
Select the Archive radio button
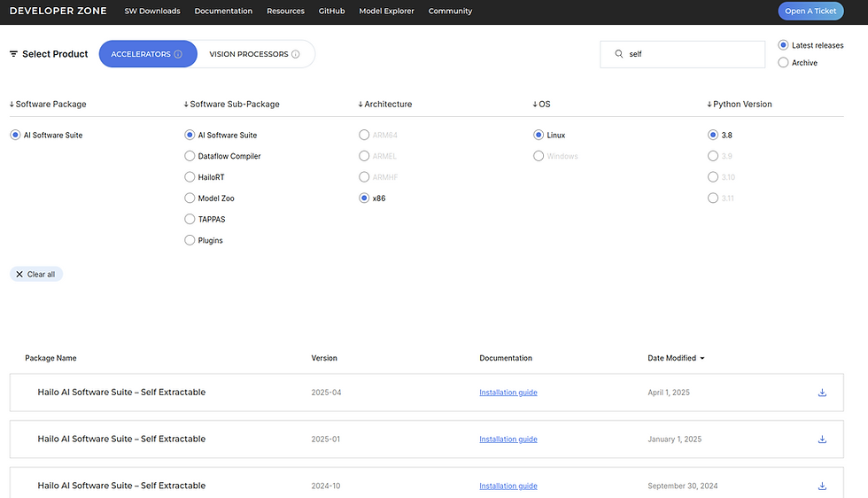[x=783, y=63]
